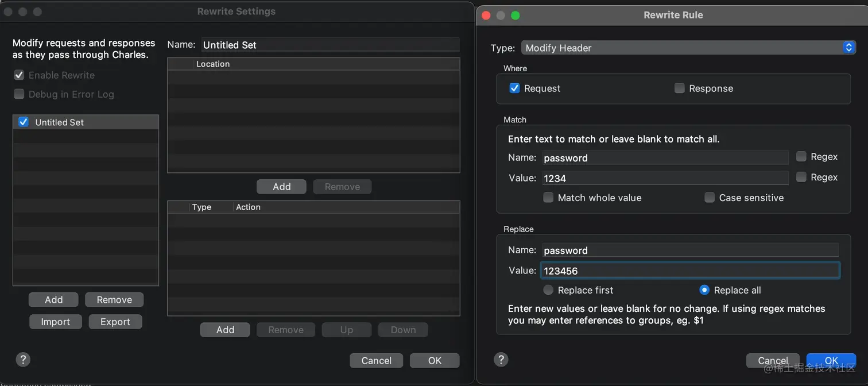Open the Type dropdown showing Modify Header
Image resolution: width=868 pixels, height=386 pixels.
coord(688,48)
